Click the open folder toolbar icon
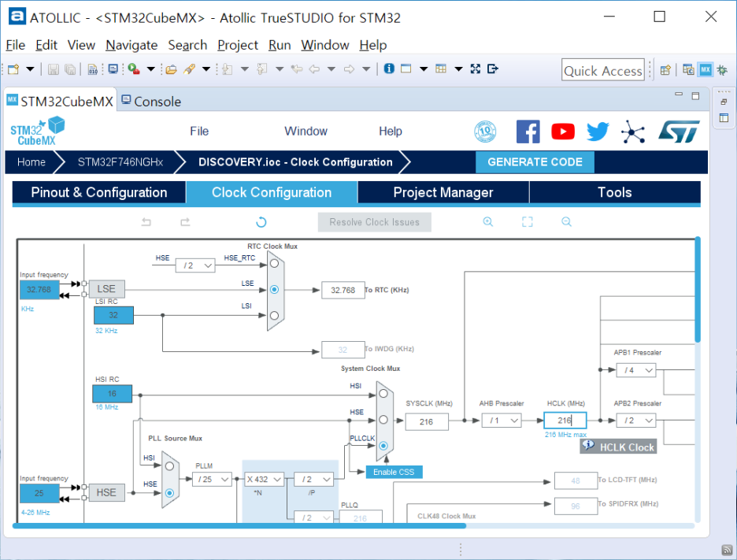Screen dimensions: 737x560 tap(171, 69)
